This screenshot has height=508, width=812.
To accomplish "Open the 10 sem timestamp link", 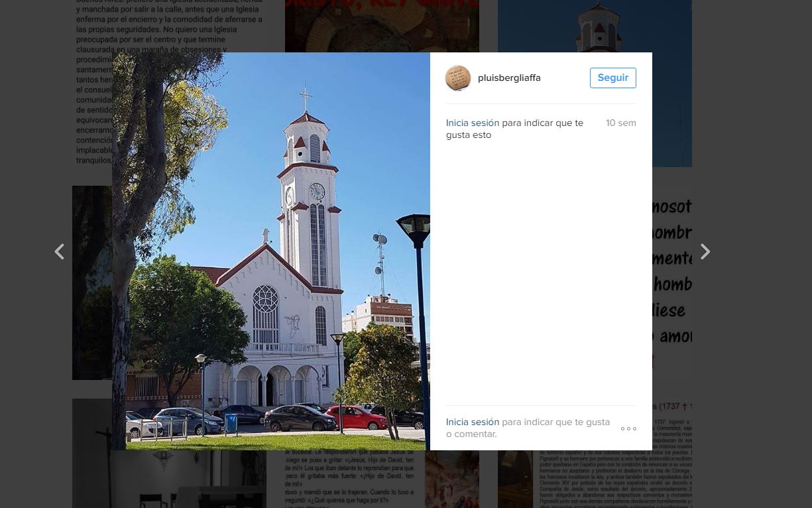I will click(620, 123).
